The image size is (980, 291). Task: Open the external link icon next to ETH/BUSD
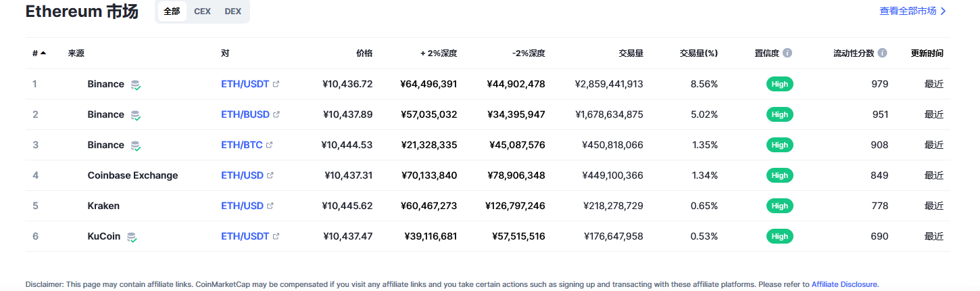276,114
